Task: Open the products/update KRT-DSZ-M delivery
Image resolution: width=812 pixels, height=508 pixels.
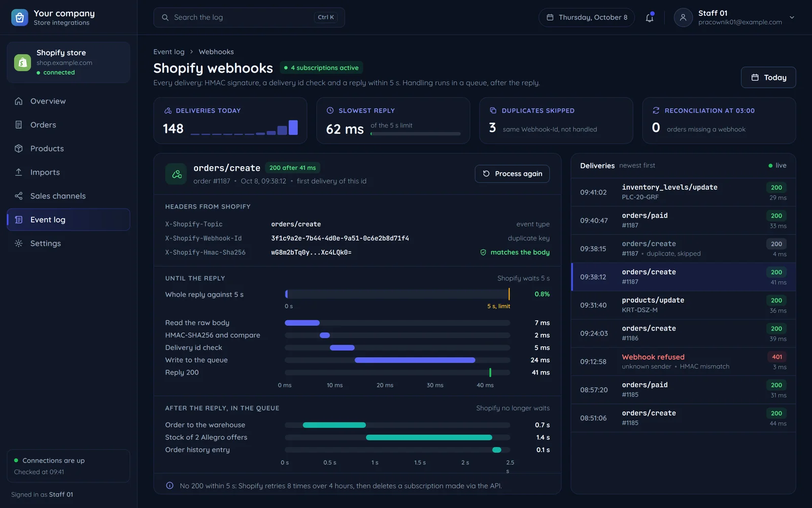Action: click(683, 305)
